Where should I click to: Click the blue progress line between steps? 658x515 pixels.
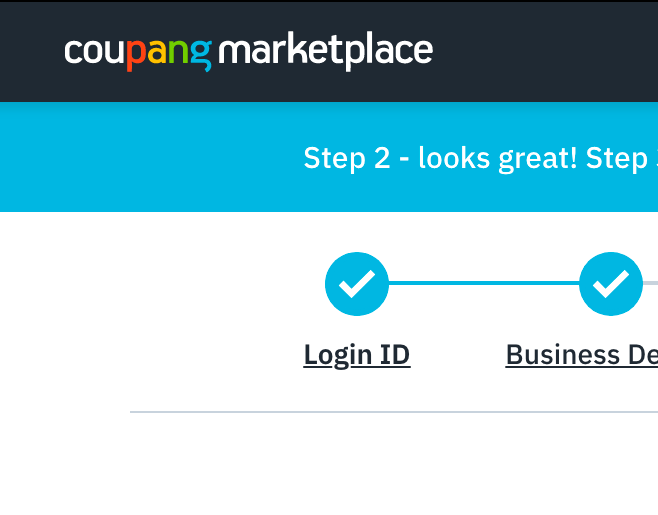click(484, 283)
